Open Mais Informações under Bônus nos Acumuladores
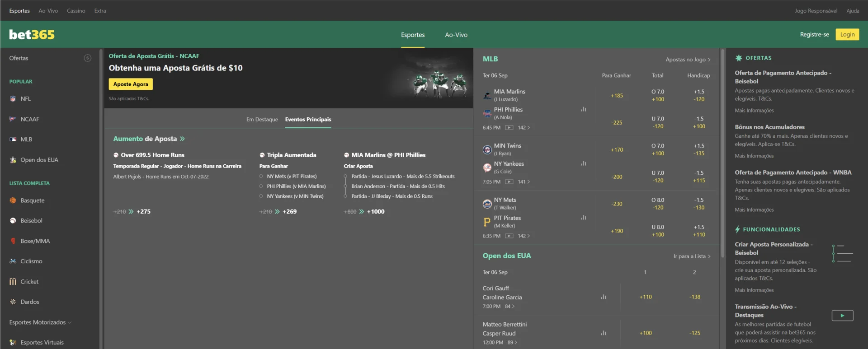Image resolution: width=868 pixels, height=349 pixels. click(754, 156)
